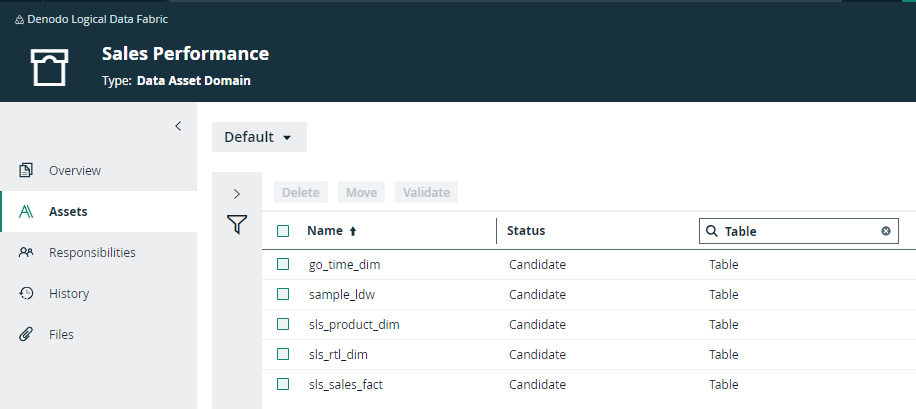The height and width of the screenshot is (409, 916).
Task: Tick the go_time_dim row checkbox
Action: 283,264
